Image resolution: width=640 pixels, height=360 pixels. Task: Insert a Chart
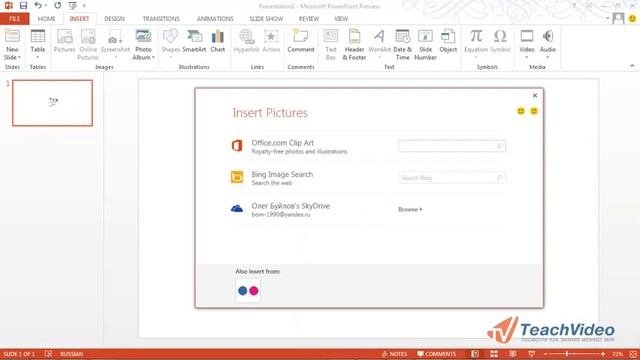(x=218, y=41)
